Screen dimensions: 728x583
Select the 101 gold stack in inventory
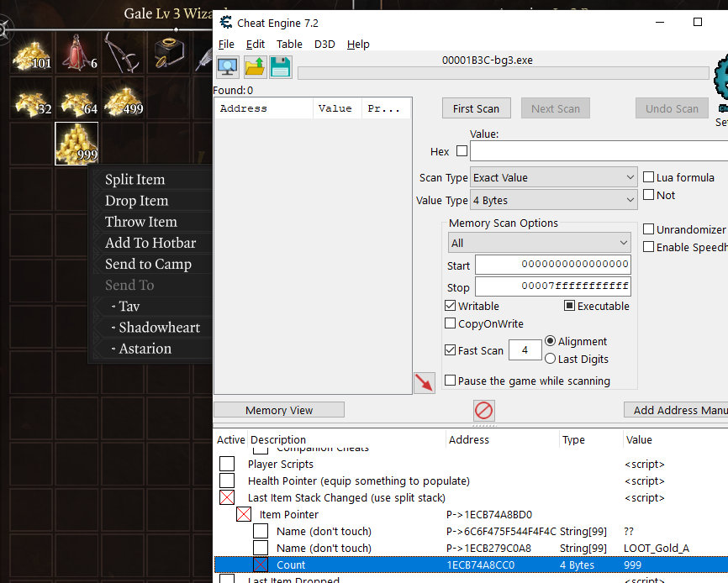point(32,54)
